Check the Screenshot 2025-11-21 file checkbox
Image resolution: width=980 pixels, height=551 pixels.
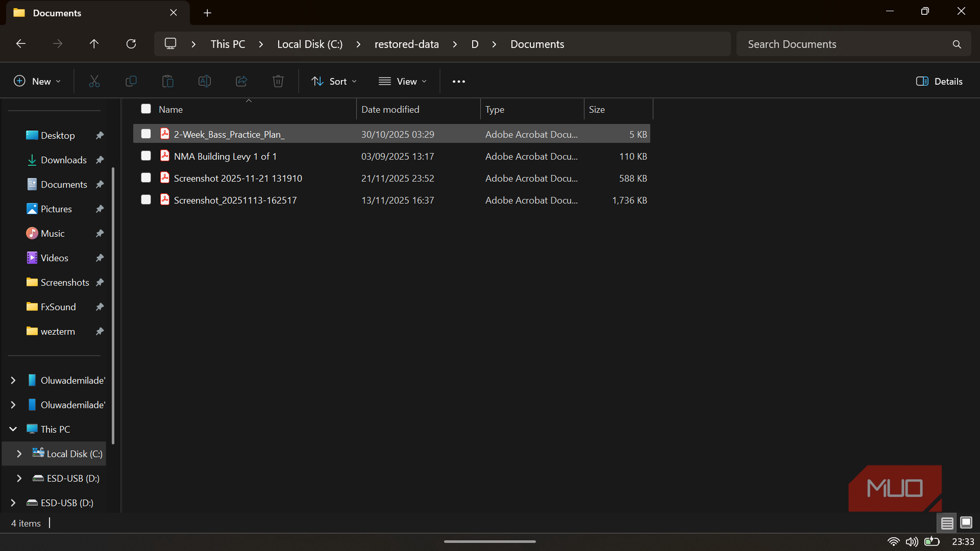click(146, 178)
